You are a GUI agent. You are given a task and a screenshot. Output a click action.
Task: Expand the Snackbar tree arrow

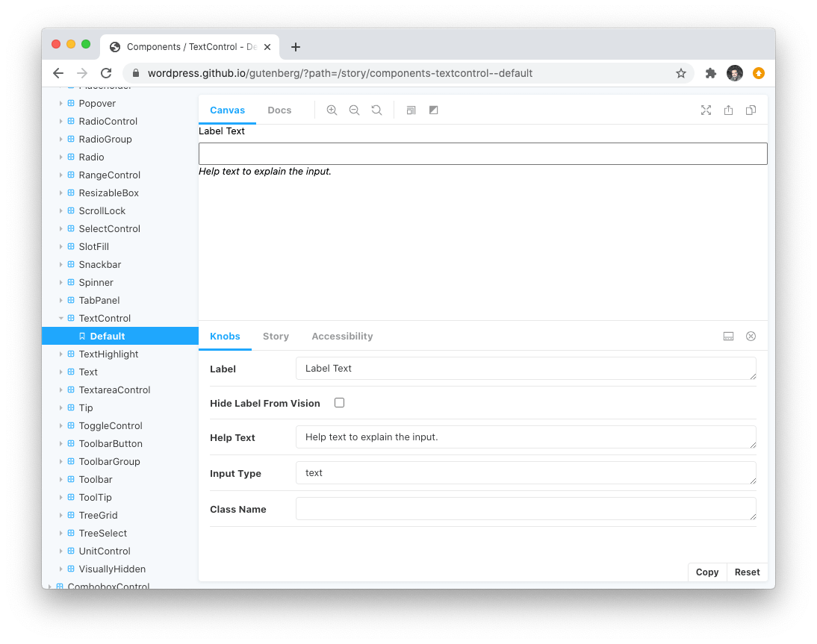tap(61, 264)
